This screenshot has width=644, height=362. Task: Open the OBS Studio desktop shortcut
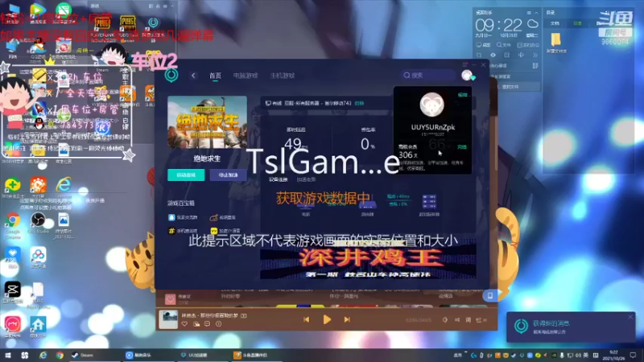pos(38,224)
